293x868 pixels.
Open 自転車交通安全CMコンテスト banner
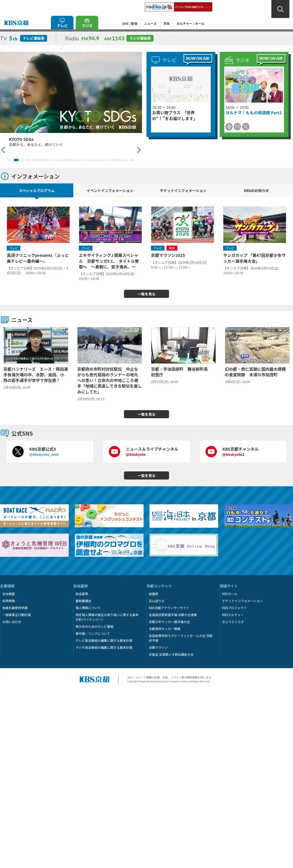pos(259,516)
